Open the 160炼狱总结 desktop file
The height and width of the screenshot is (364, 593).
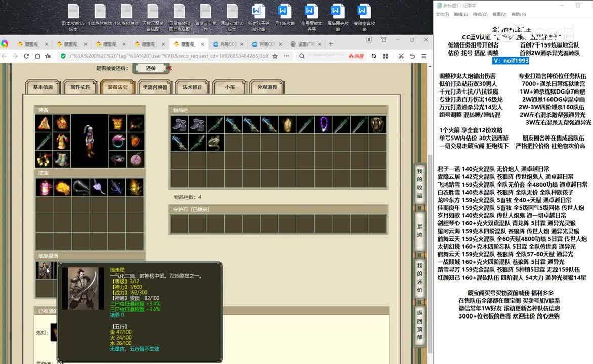click(126, 15)
